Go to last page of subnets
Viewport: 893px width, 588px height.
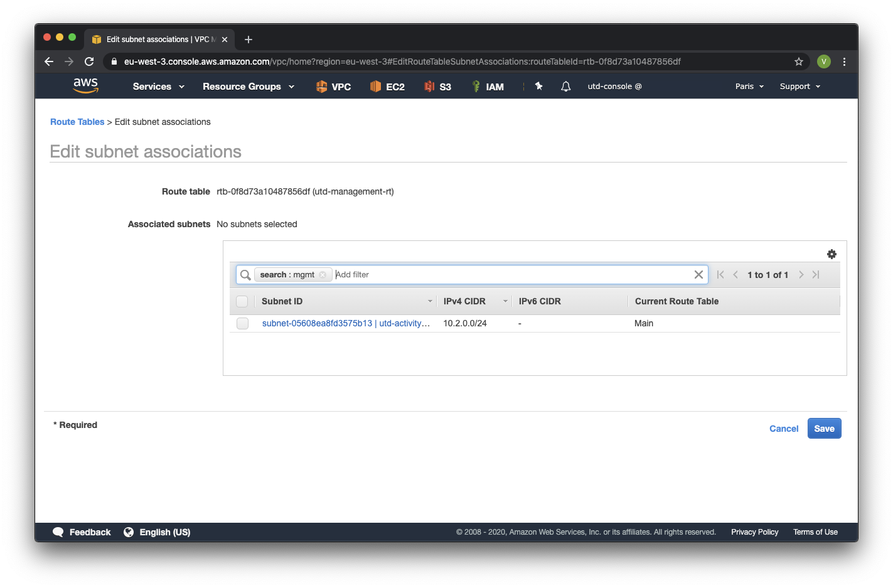pyautogui.click(x=816, y=275)
